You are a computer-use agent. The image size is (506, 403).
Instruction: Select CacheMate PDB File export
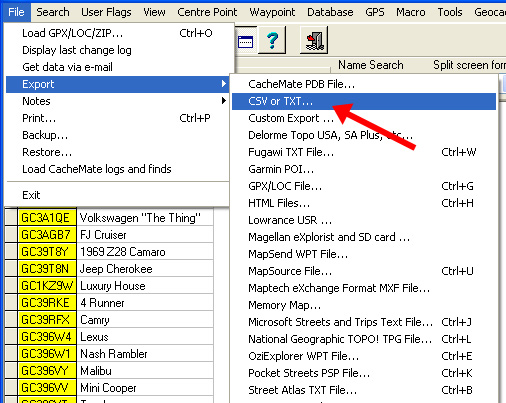click(364, 84)
